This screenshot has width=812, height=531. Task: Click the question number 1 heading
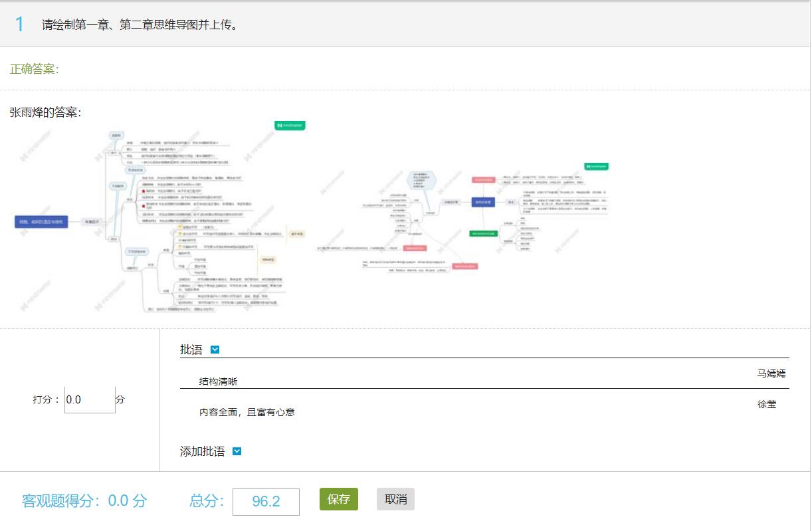point(19,25)
